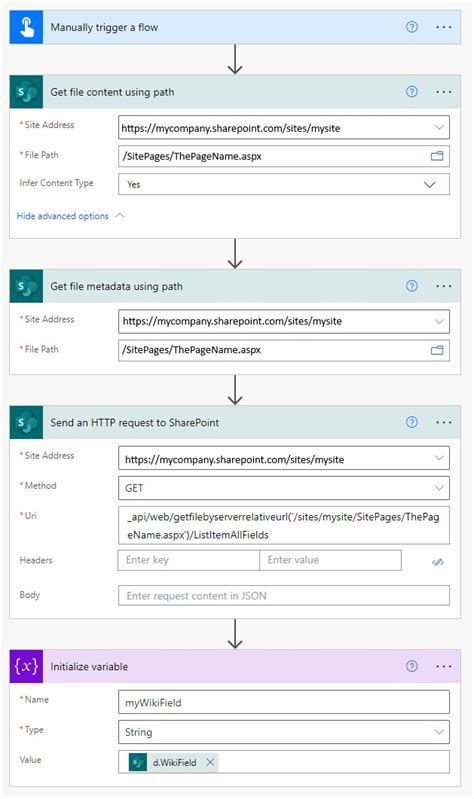Click Hide advanced options link

coord(63,216)
